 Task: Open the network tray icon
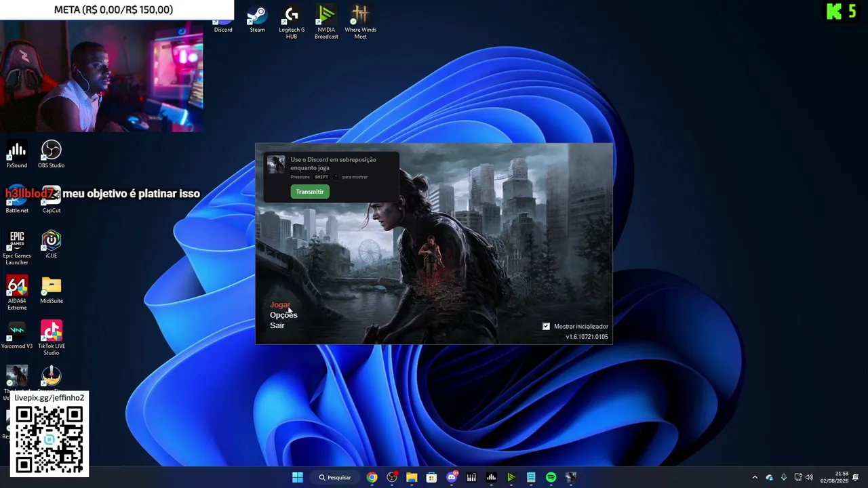coord(798,477)
